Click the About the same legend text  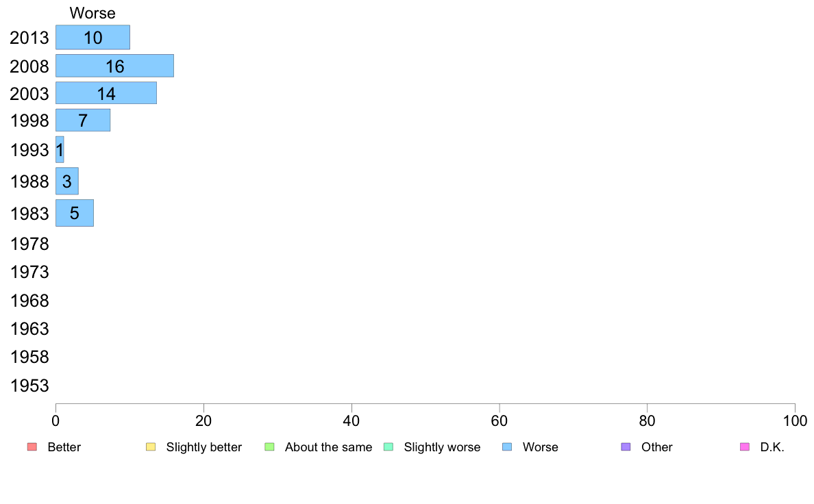click(329, 447)
